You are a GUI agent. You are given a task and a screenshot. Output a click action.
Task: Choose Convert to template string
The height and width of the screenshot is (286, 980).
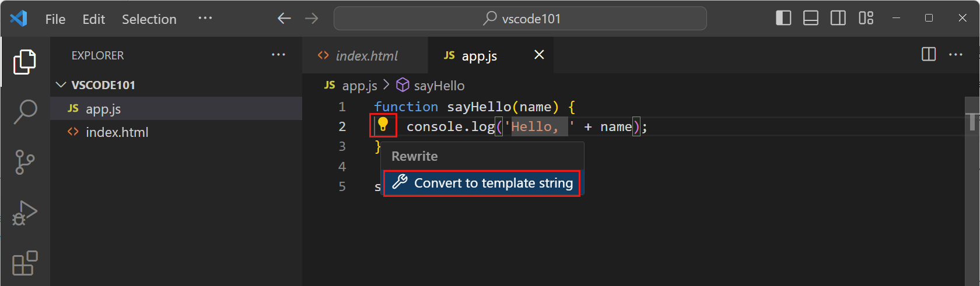482,183
